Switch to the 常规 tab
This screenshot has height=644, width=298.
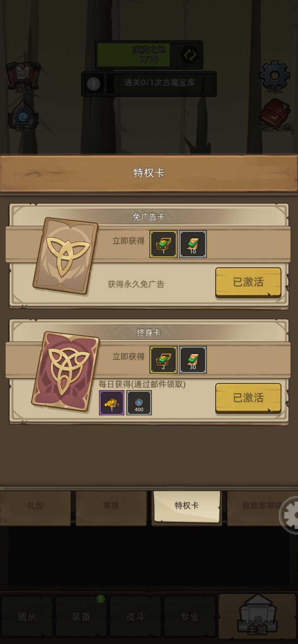pos(111,506)
